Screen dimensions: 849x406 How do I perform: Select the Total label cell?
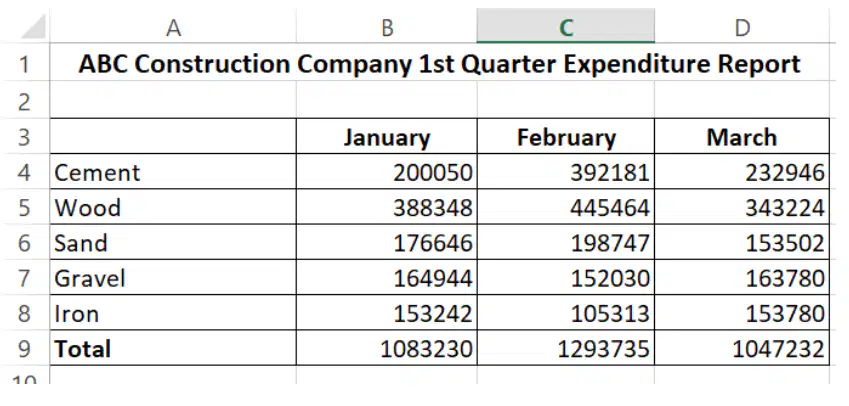[173, 348]
